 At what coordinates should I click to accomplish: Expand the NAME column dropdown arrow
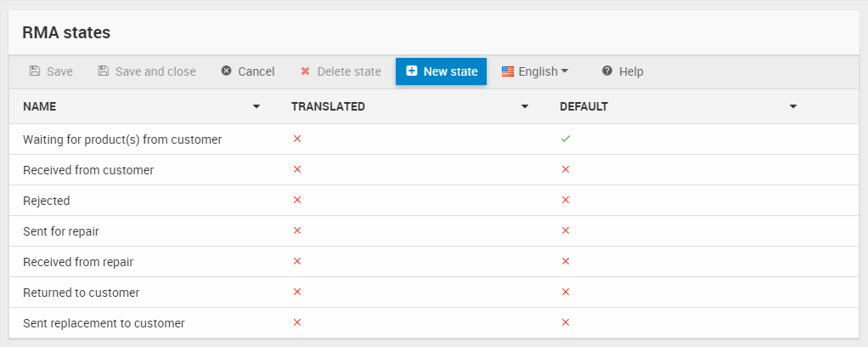[x=256, y=107]
